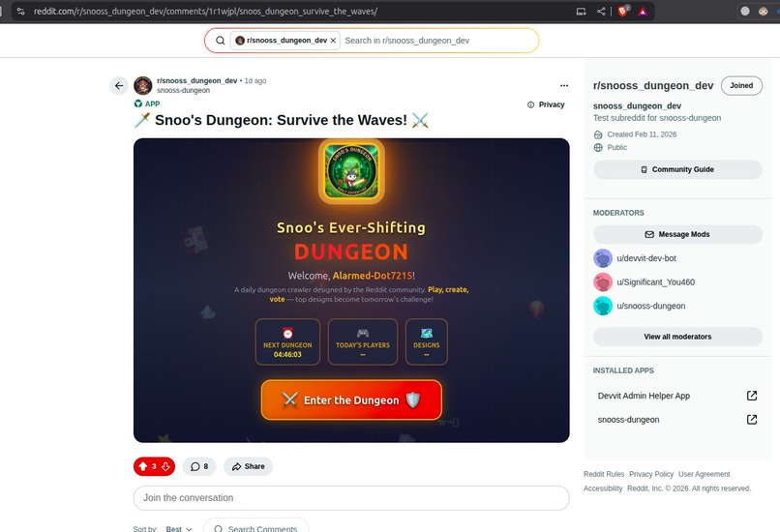Click the screen cast icon in address bar
Screen dimensions: 780x532
click(581, 11)
